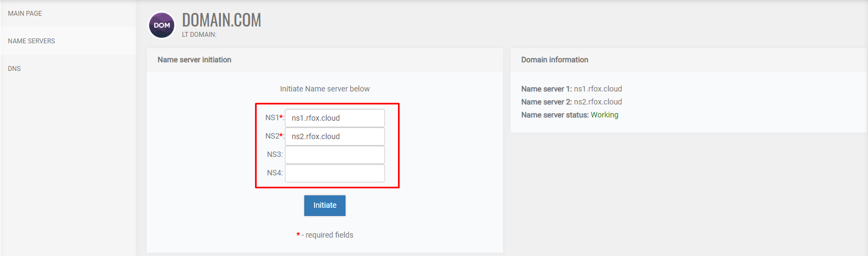The image size is (868, 256).
Task: Click Name server 2 value in Domain information
Action: (598, 102)
